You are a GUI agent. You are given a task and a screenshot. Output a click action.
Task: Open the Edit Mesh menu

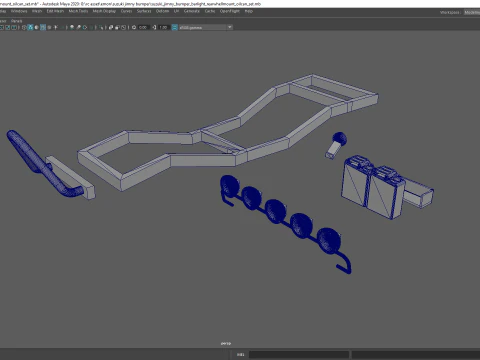pos(55,11)
